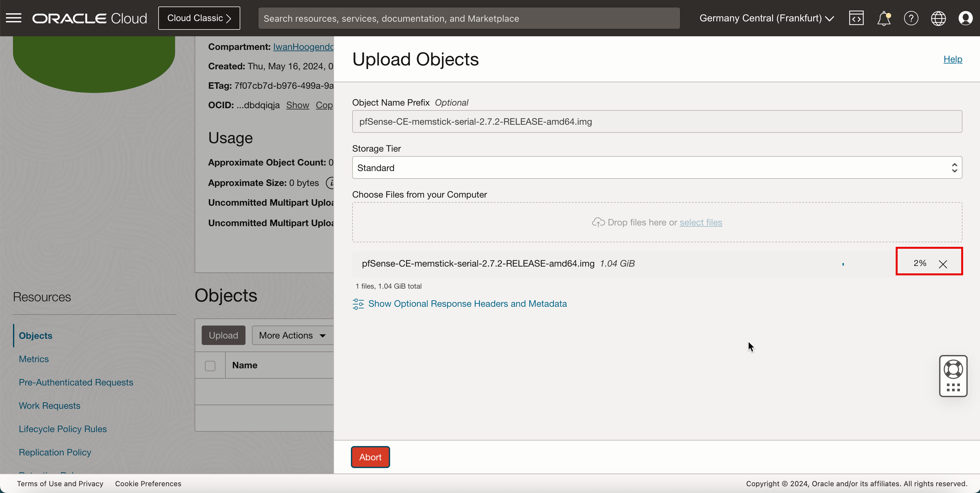The height and width of the screenshot is (493, 980).
Task: Click the lifebuoy support widget icon
Action: click(953, 369)
